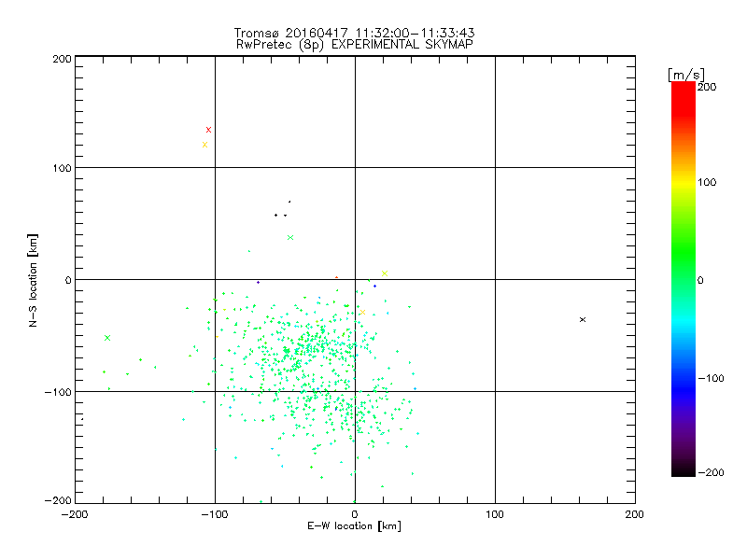Select the green x marker at far left edge
Screen dimensions: 747x560
[x=107, y=338]
